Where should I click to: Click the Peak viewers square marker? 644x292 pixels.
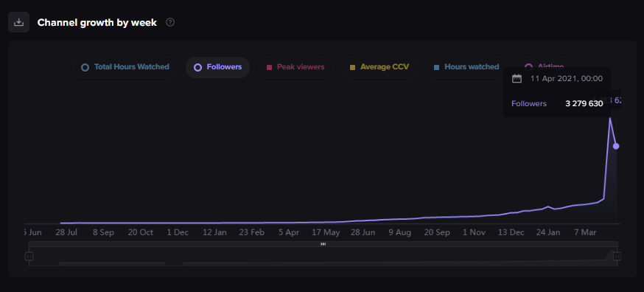coord(270,67)
